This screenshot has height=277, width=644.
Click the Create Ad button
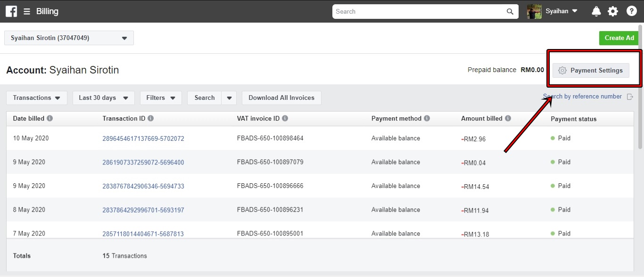619,38
